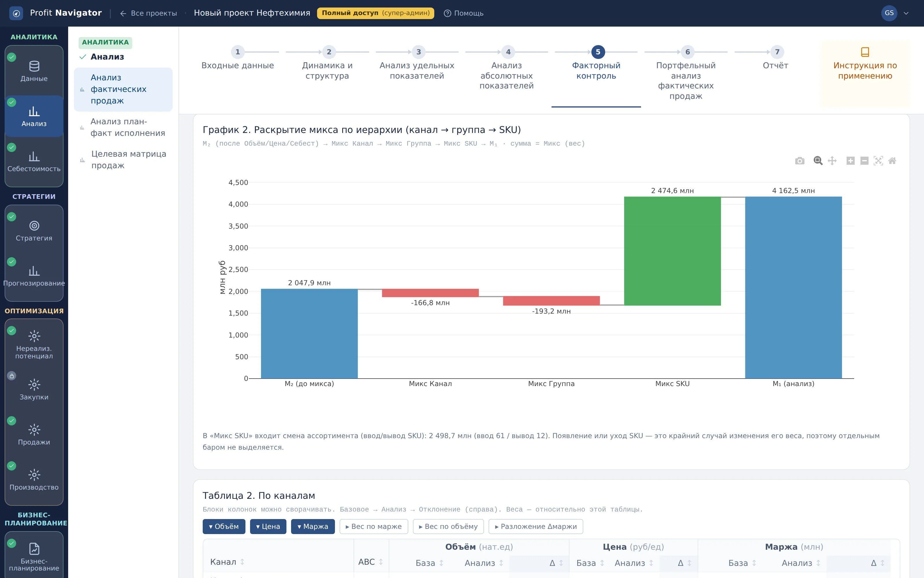Expand the Вес по объёму columns

[x=448, y=526]
